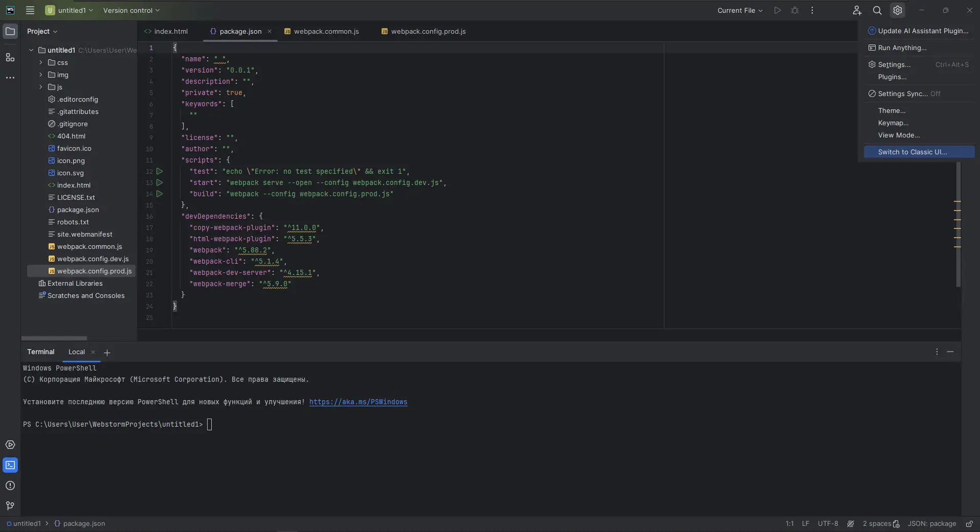
Task: Open the Structure tool window icon
Action: tap(10, 57)
